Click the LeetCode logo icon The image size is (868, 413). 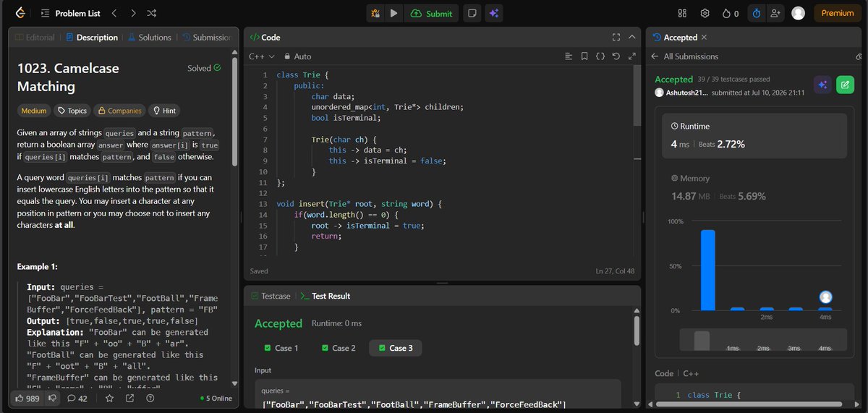tap(20, 13)
